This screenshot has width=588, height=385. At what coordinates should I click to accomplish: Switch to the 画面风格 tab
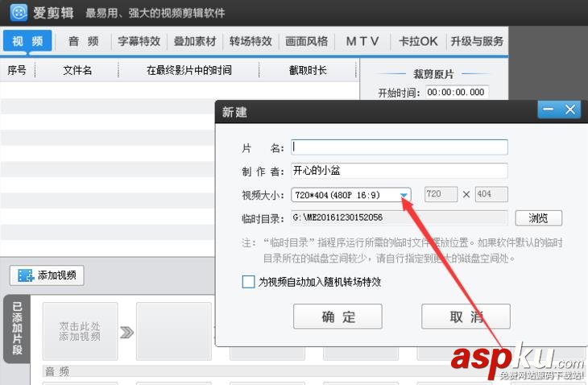coord(306,41)
